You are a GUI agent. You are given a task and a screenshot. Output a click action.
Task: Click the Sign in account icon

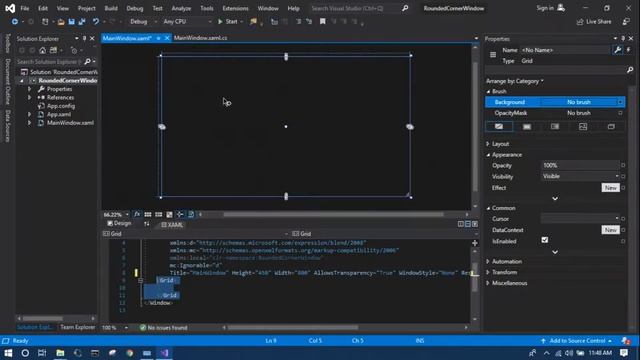(561, 8)
